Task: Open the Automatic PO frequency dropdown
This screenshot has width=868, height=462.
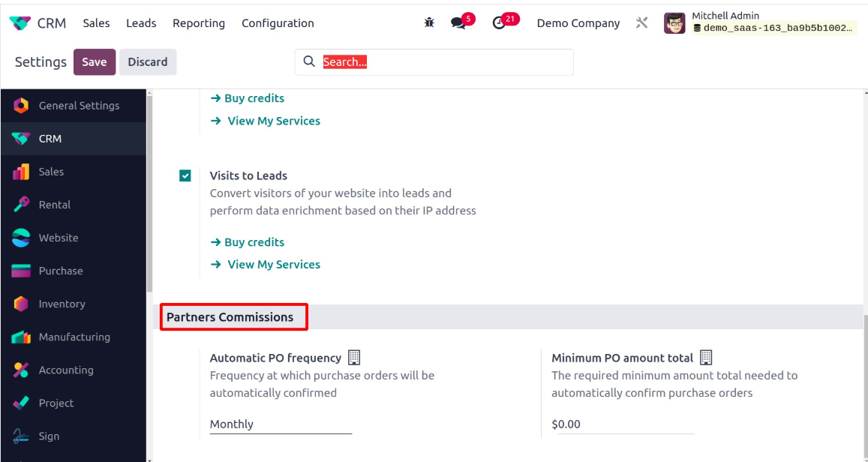Action: coord(281,424)
